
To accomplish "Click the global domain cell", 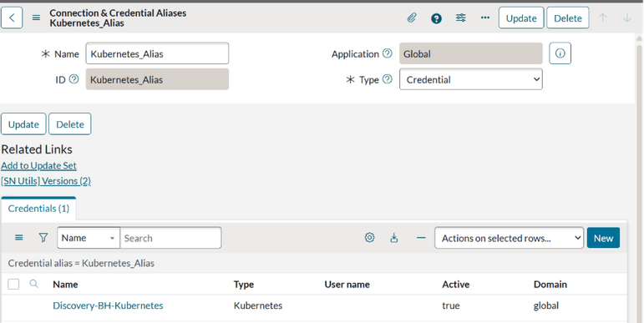I will [x=545, y=305].
